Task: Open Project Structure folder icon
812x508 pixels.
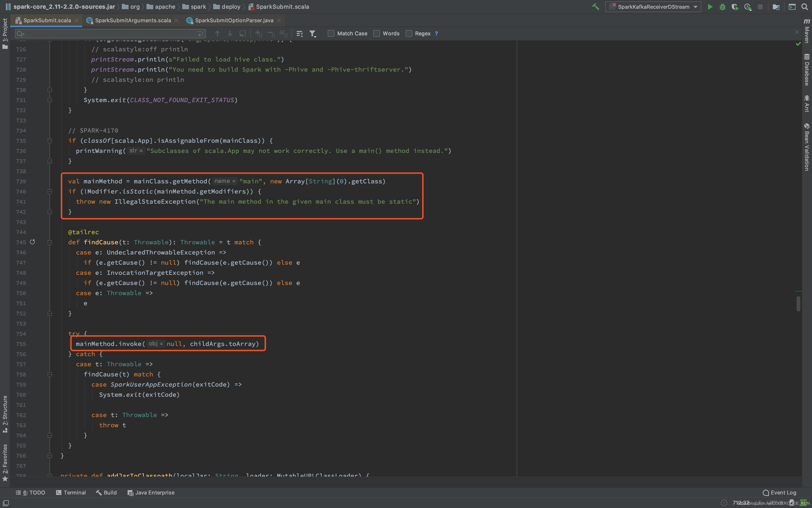Action: 776,7
